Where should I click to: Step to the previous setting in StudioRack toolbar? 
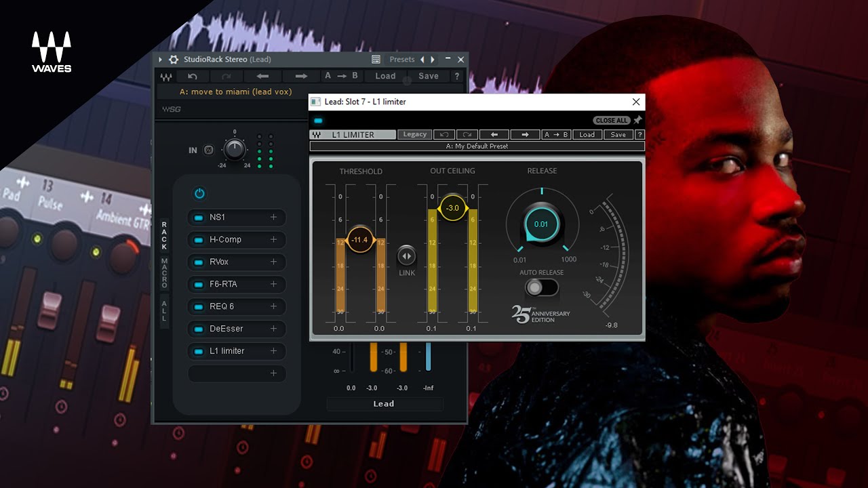[x=262, y=77]
